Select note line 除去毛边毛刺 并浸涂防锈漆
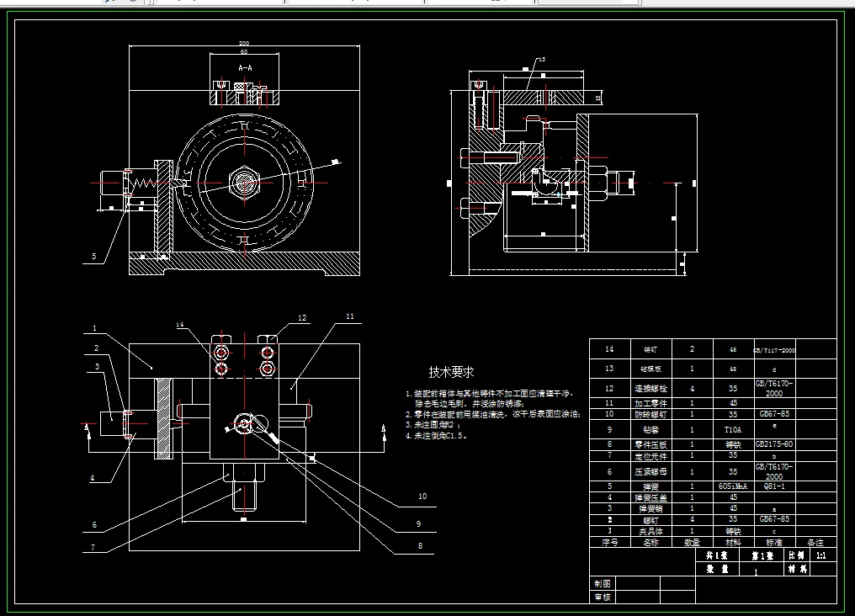This screenshot has height=616, width=855. [469, 404]
